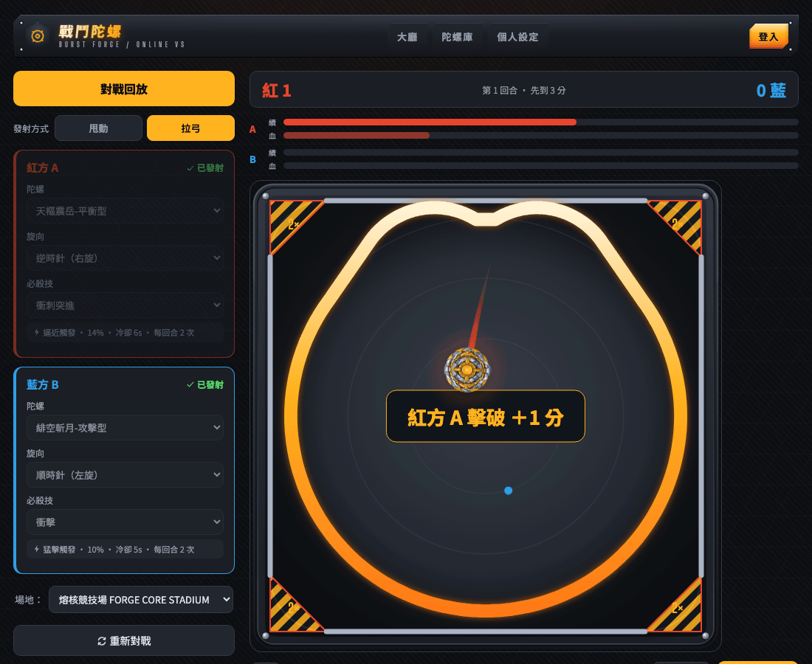
Task: Click the 紅方 A panel heading
Action: [43, 167]
